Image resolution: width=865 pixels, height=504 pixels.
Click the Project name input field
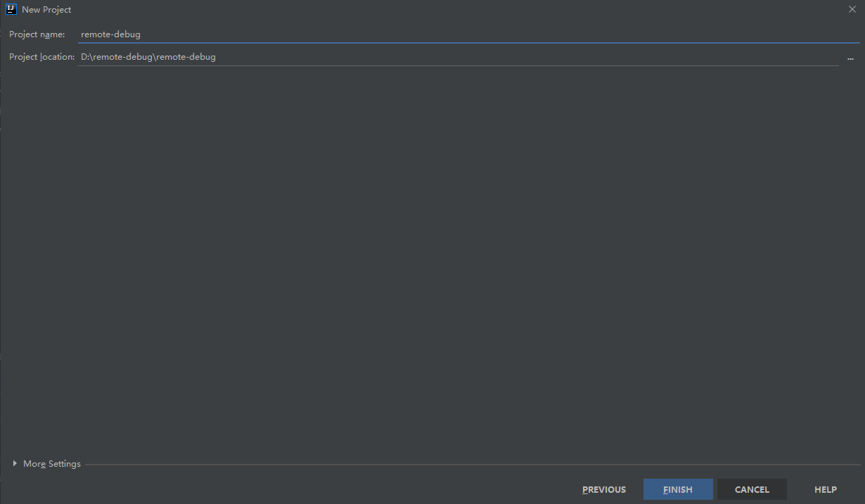tap(468, 34)
